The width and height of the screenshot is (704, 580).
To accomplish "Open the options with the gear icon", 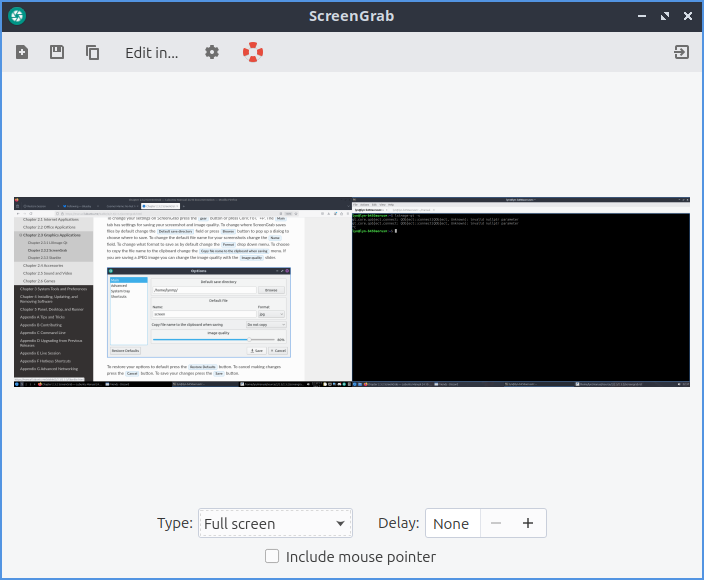I will [x=212, y=53].
